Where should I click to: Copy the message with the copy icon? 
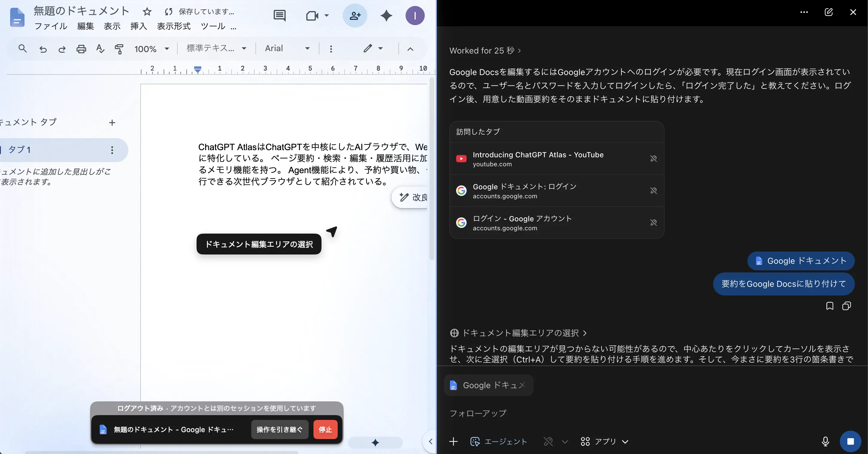[x=846, y=306]
